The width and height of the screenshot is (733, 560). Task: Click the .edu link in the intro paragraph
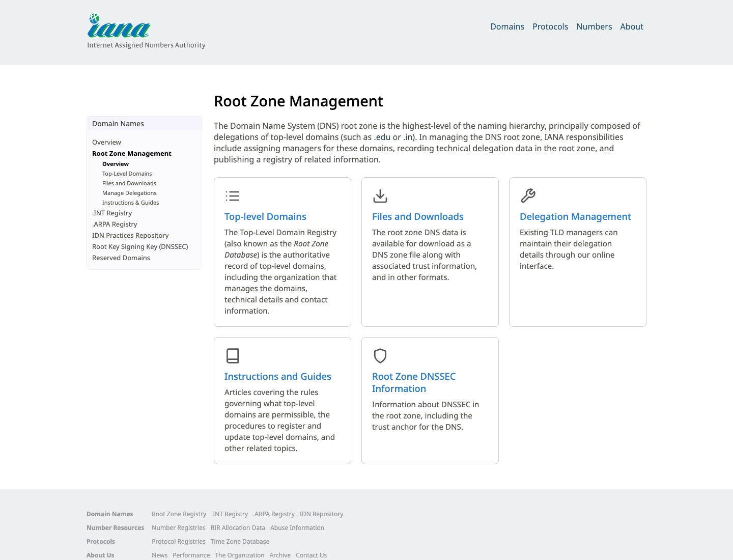pyautogui.click(x=382, y=137)
